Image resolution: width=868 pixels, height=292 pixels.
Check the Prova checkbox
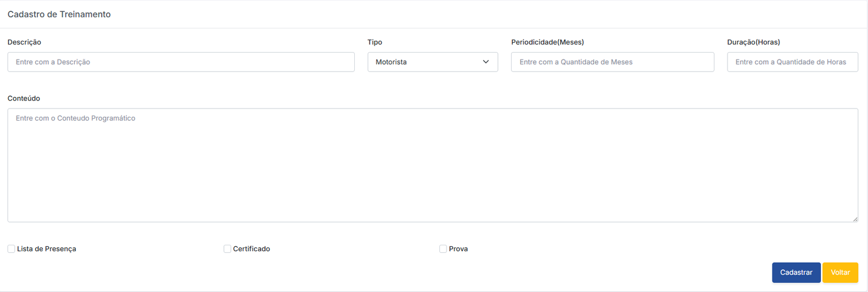(443, 249)
